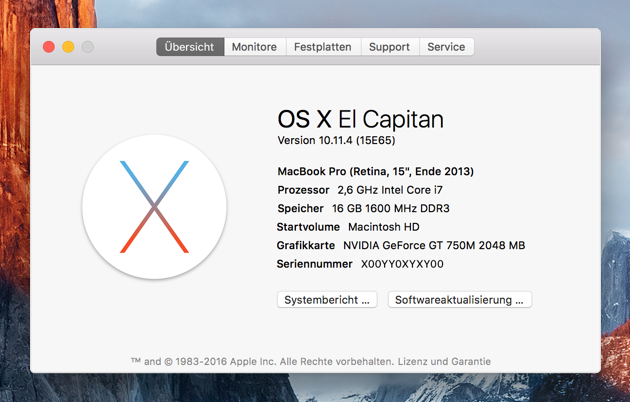Click the OS X El Capitan logo
The image size is (630, 402).
(x=154, y=207)
